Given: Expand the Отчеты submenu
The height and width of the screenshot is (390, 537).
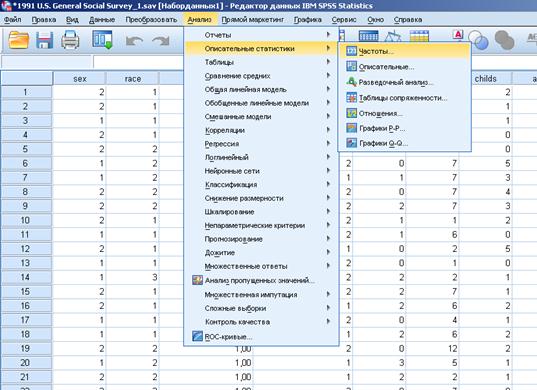Looking at the screenshot, I should click(x=261, y=35).
